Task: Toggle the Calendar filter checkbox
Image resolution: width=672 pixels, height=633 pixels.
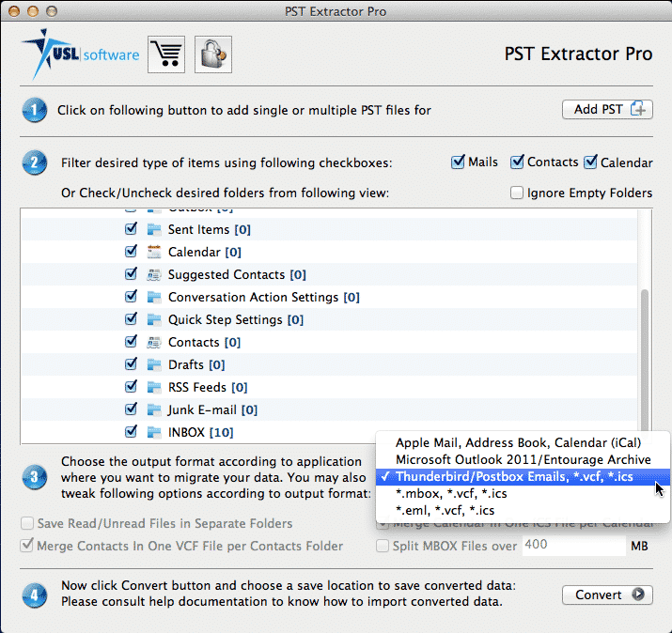Action: [590, 162]
